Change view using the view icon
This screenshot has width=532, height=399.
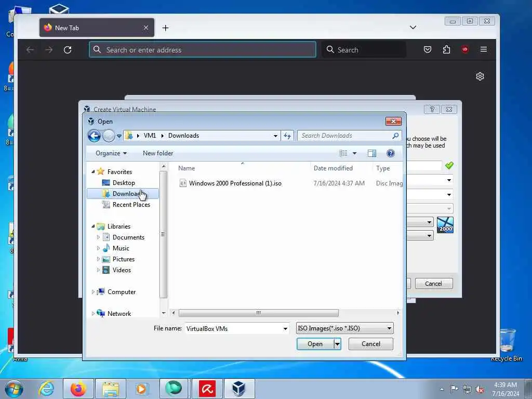[x=343, y=153]
